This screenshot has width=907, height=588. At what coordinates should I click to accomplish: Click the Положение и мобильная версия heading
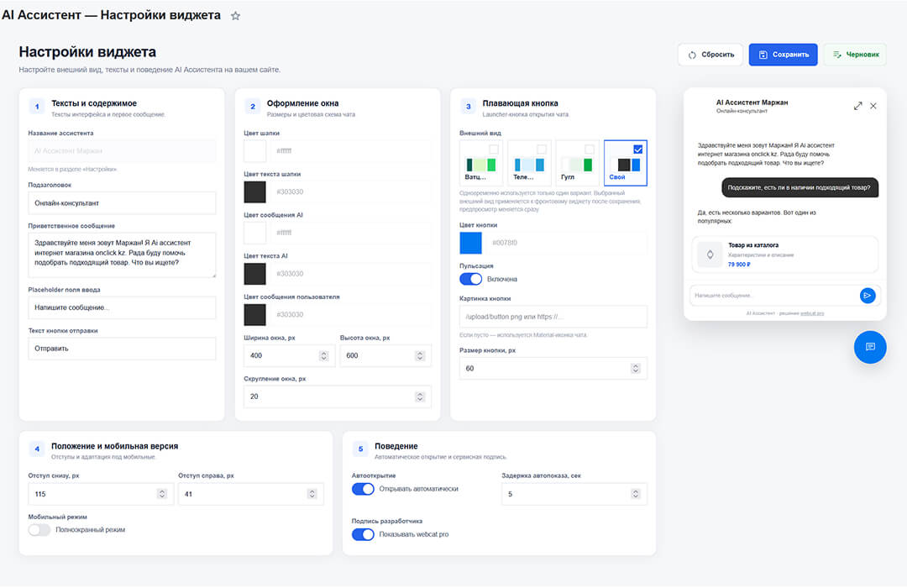click(x=114, y=446)
